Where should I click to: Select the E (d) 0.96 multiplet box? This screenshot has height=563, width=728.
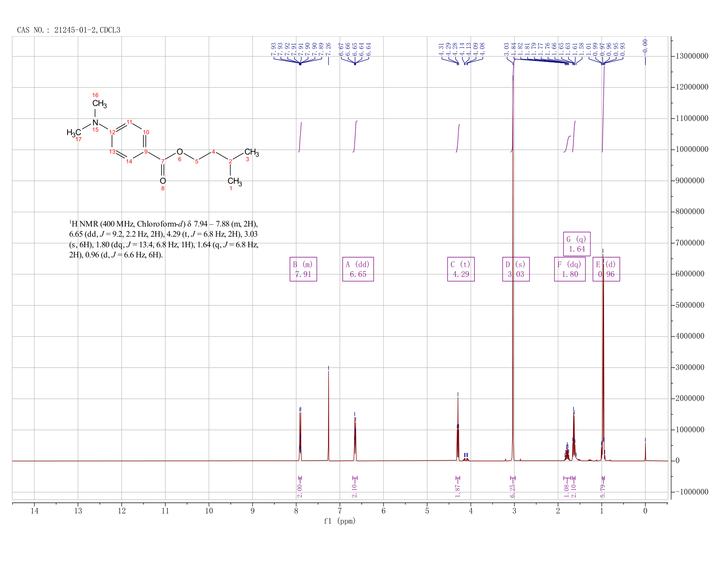[x=606, y=269]
